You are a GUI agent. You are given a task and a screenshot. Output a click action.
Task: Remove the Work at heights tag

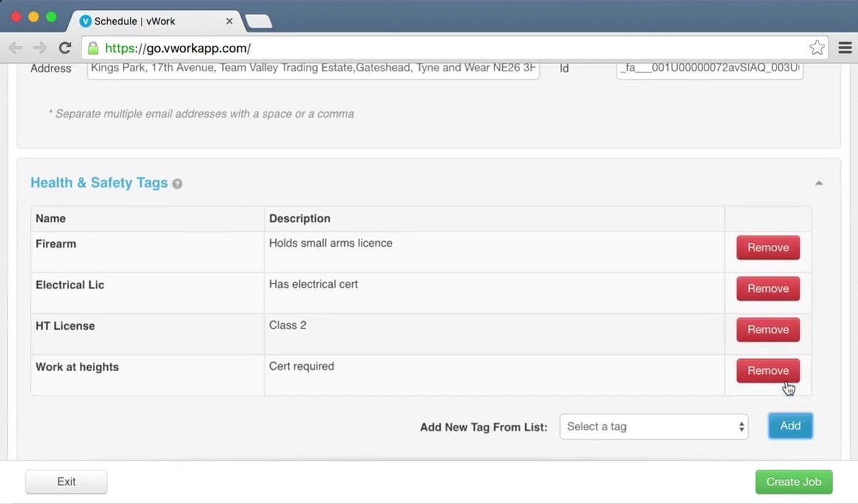(767, 371)
